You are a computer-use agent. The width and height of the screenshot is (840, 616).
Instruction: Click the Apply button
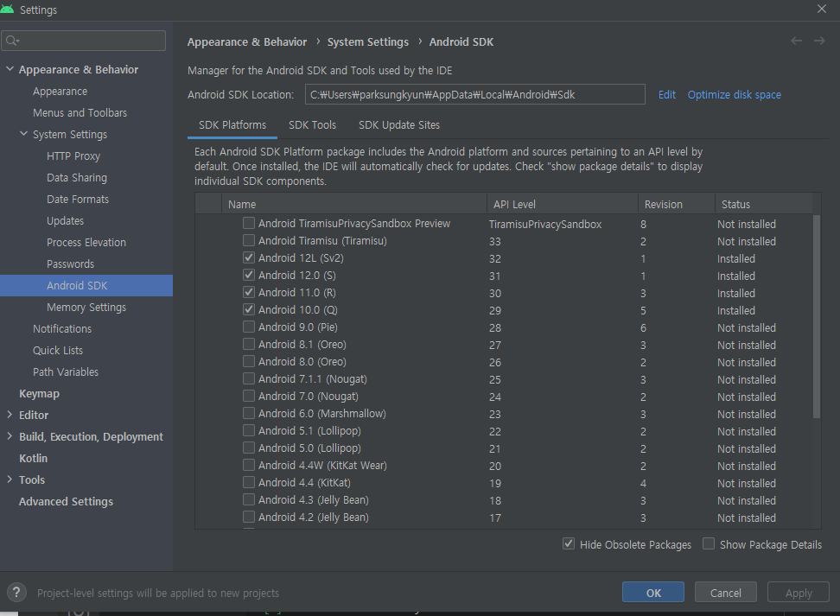click(799, 593)
